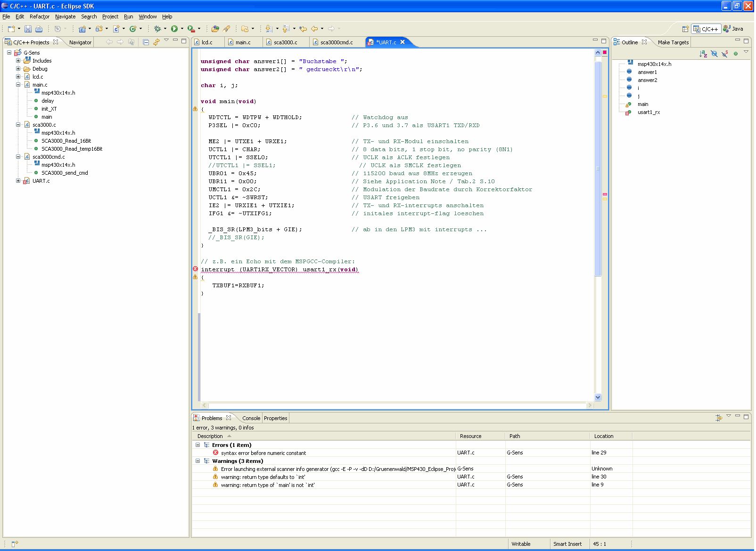
Task: Toggle Hide Static Members in Outline
Action: click(x=725, y=54)
